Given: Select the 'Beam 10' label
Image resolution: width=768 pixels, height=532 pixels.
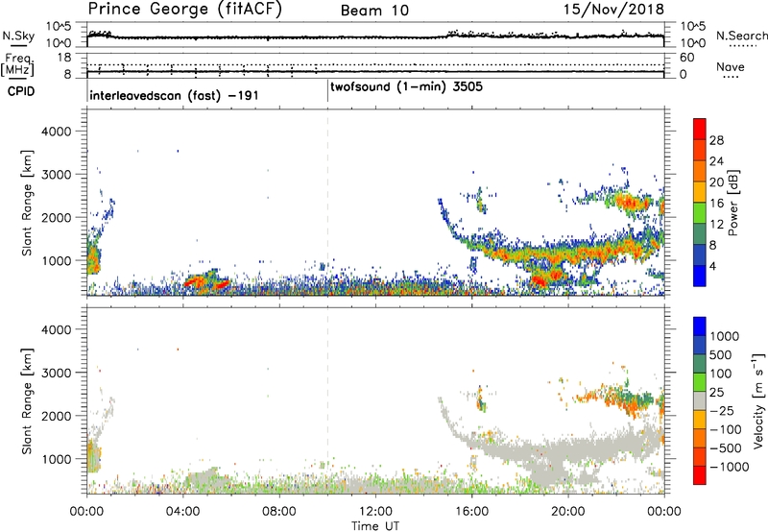Looking at the screenshot, I should 374,11.
